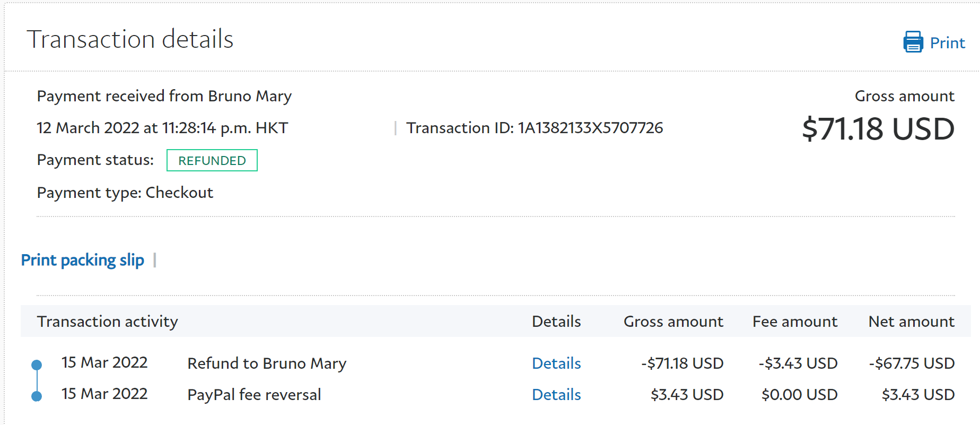980x425 pixels.
Task: Click the Transaction details heading
Action: pos(130,39)
